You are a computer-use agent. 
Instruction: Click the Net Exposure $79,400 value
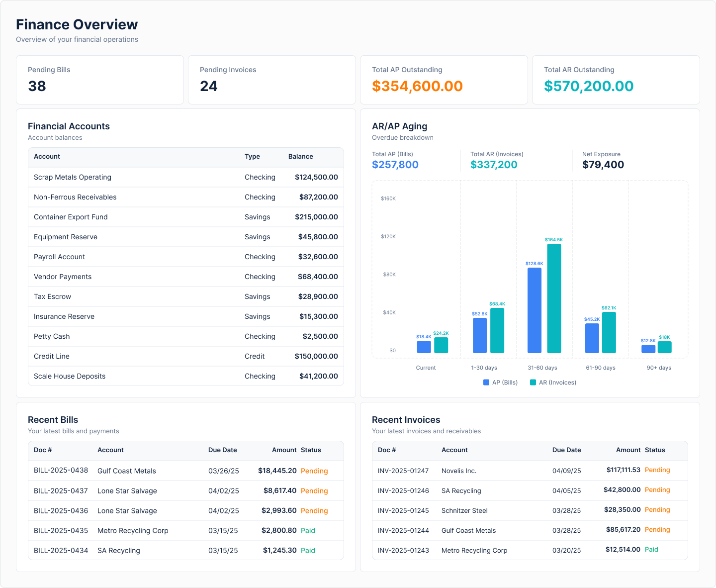click(603, 165)
